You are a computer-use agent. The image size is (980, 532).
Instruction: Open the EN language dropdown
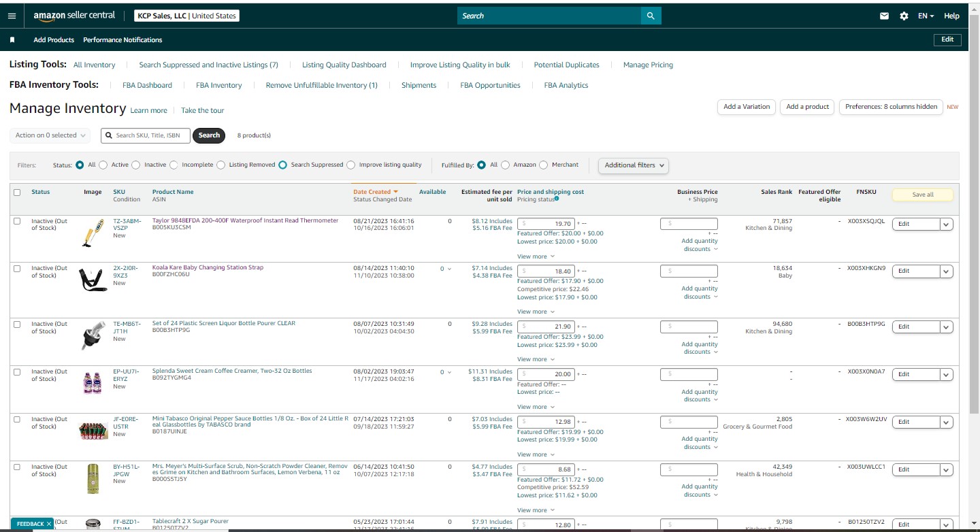(926, 16)
